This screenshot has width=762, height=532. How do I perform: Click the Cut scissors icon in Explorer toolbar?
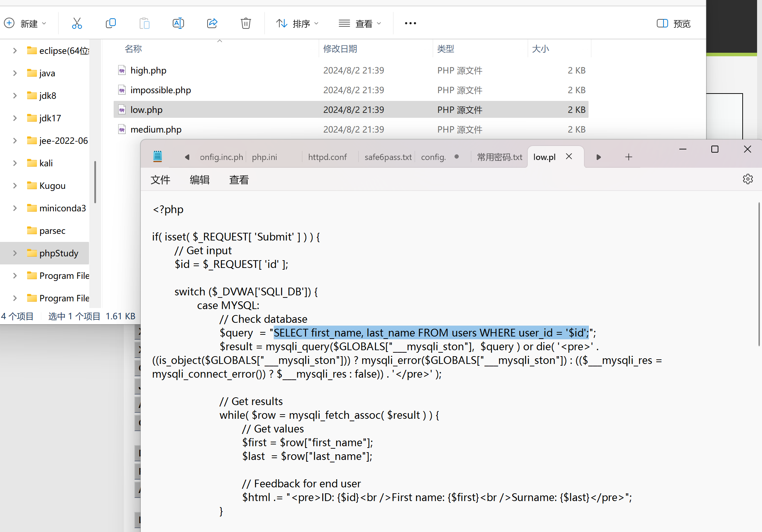tap(77, 24)
